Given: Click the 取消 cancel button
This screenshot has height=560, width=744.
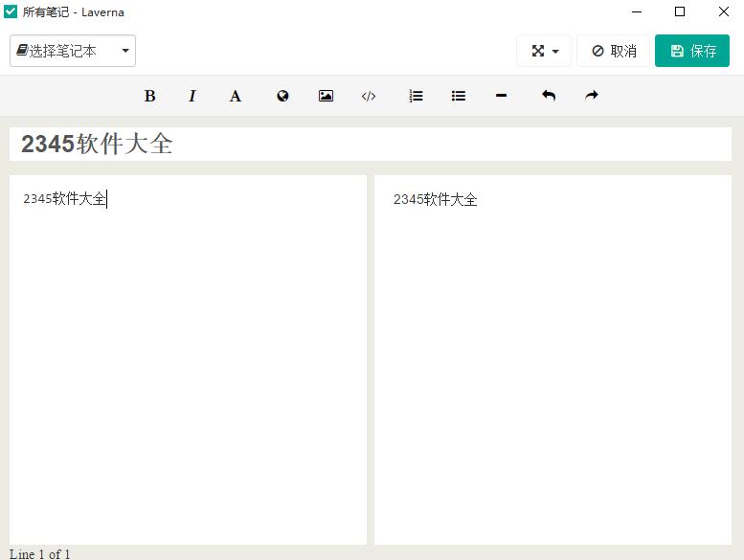Looking at the screenshot, I should [x=613, y=51].
